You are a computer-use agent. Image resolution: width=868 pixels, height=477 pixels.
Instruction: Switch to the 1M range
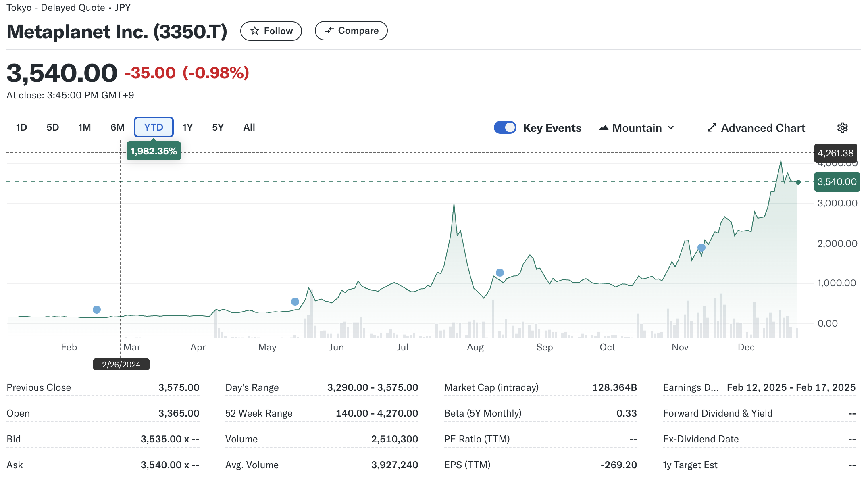pyautogui.click(x=85, y=127)
